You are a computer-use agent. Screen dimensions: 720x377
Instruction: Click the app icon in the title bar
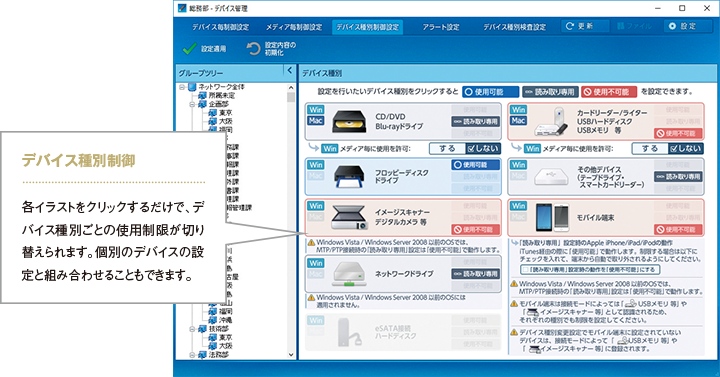pyautogui.click(x=182, y=8)
